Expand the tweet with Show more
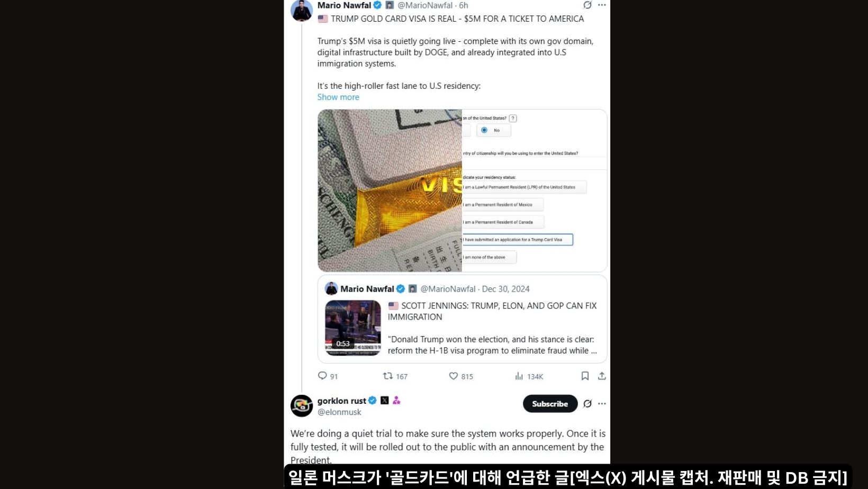This screenshot has height=489, width=868. click(338, 97)
